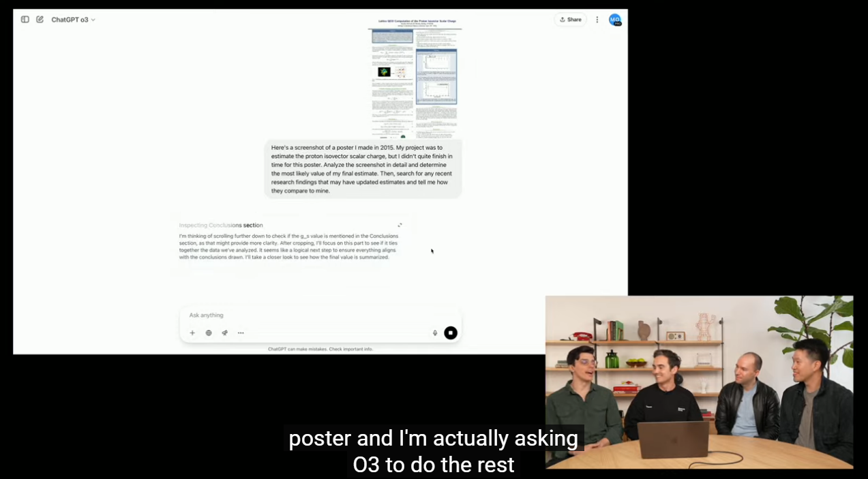Expand the Inspecting Conclusions reasoning panel
The width and height of the screenshot is (868, 479).
point(400,225)
